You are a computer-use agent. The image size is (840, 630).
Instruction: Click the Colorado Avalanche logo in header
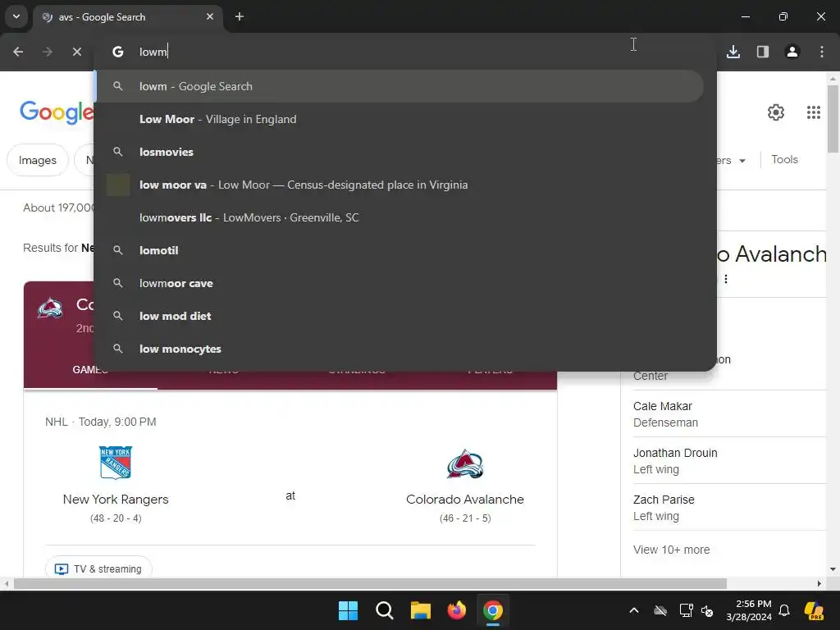(x=50, y=308)
